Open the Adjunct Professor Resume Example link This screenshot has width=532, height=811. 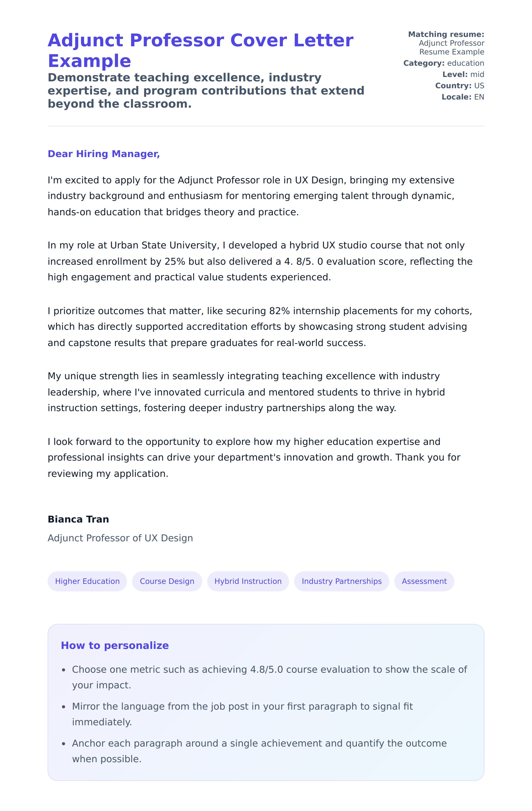[451, 47]
